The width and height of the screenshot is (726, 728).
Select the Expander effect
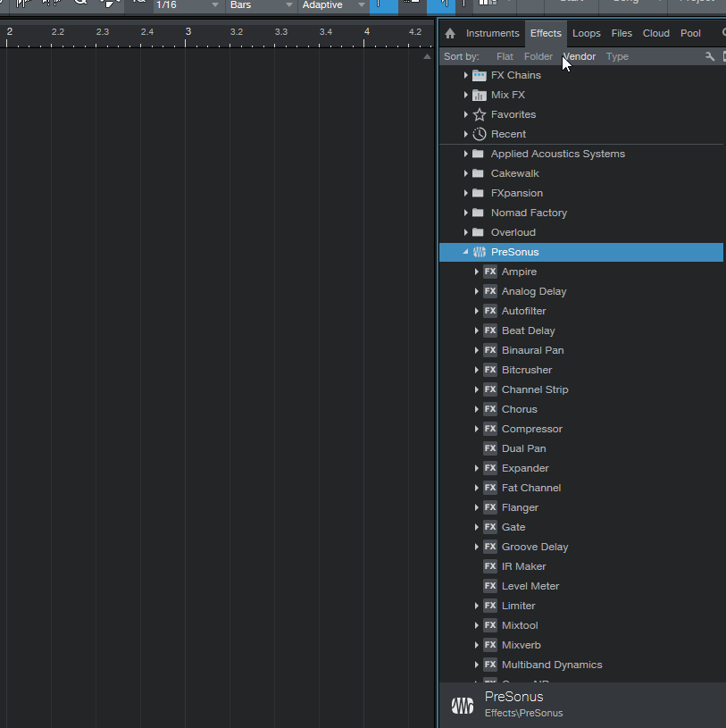pos(525,468)
